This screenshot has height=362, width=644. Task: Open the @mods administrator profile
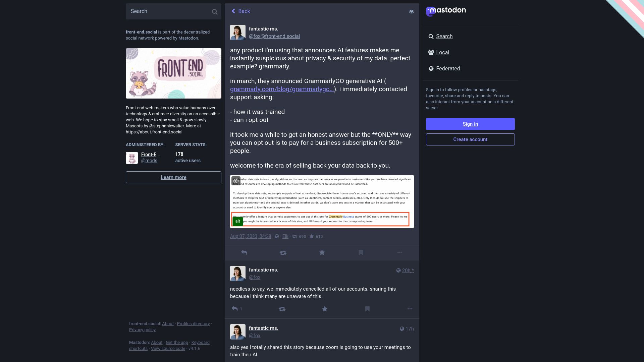pos(149,161)
